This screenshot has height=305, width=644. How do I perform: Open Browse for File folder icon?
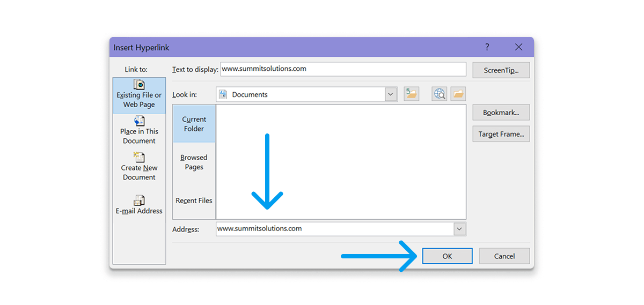[x=458, y=94]
